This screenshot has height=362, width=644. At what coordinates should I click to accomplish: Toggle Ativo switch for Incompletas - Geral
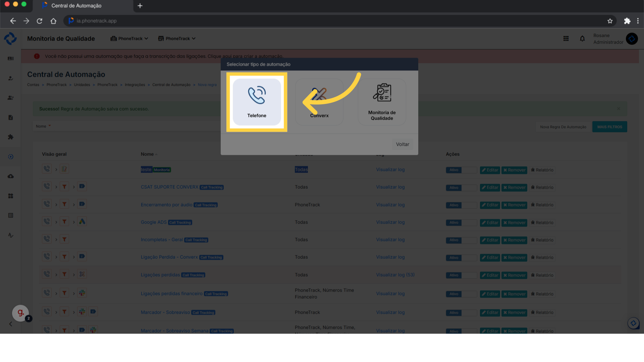(x=461, y=240)
